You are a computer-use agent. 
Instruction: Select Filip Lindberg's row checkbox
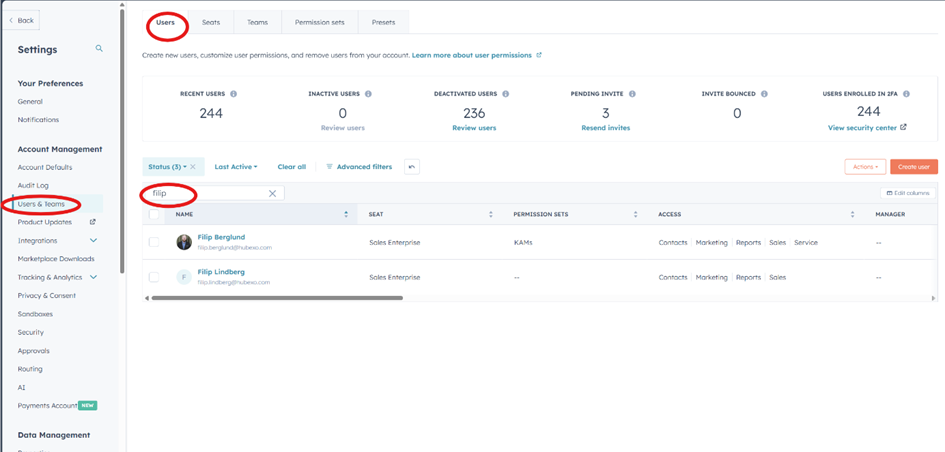coord(154,277)
